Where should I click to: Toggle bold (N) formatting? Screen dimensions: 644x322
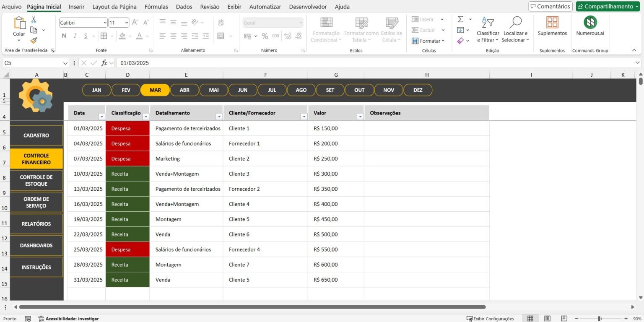pyautogui.click(x=64, y=36)
